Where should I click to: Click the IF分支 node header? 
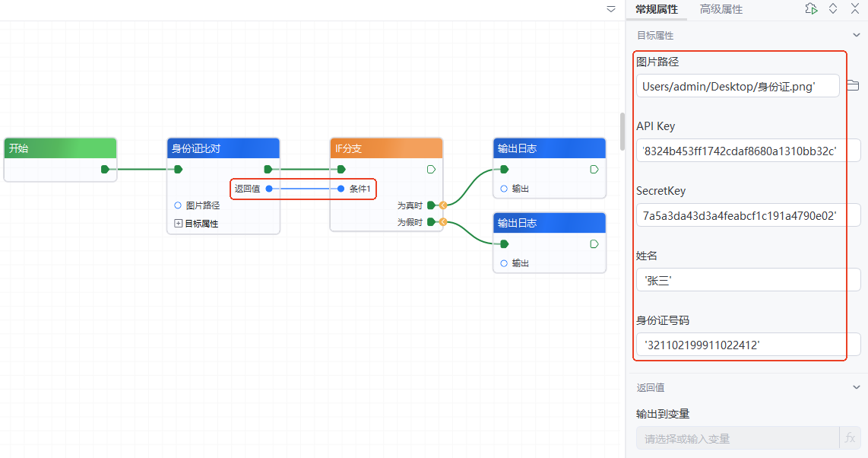tap(386, 148)
